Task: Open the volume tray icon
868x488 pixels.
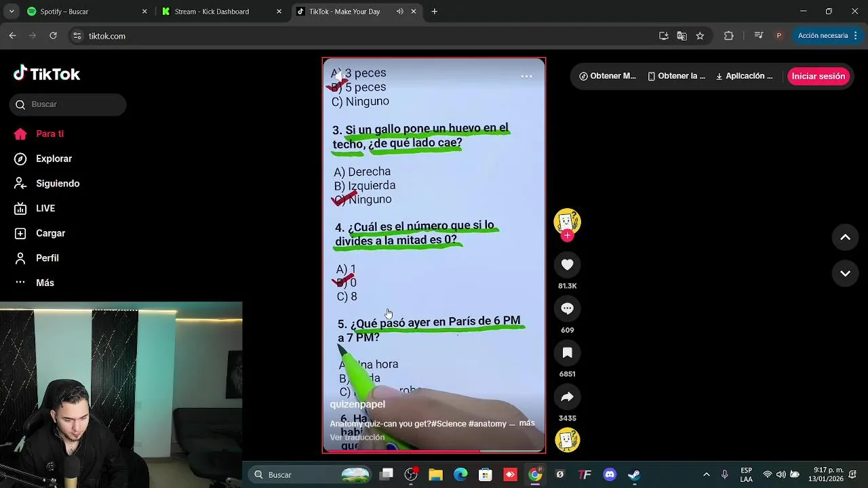Action: point(781,474)
